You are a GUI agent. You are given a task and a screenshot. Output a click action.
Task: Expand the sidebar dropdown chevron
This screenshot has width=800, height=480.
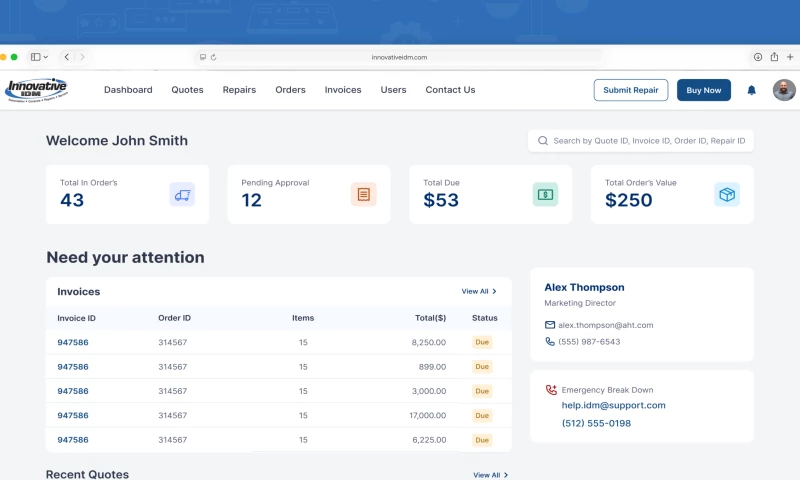pos(45,57)
